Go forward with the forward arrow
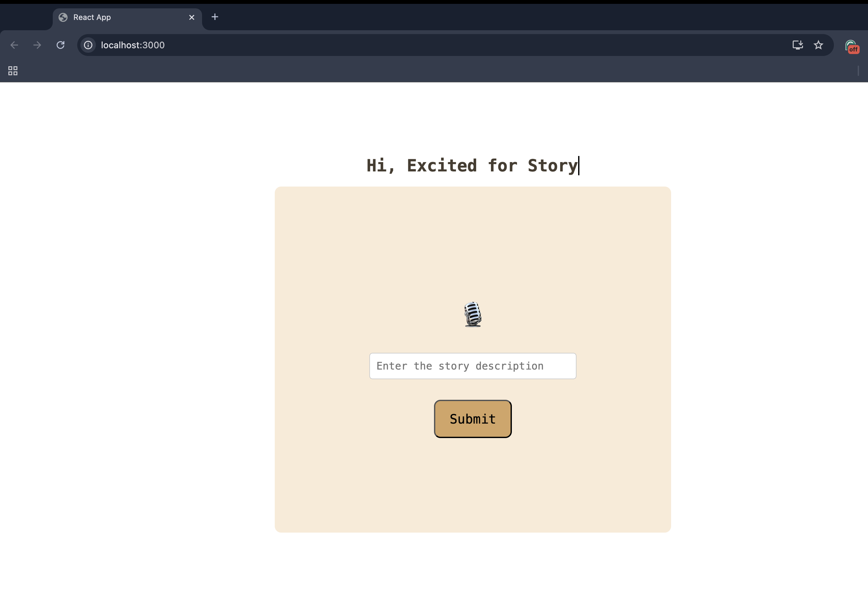 coord(37,45)
